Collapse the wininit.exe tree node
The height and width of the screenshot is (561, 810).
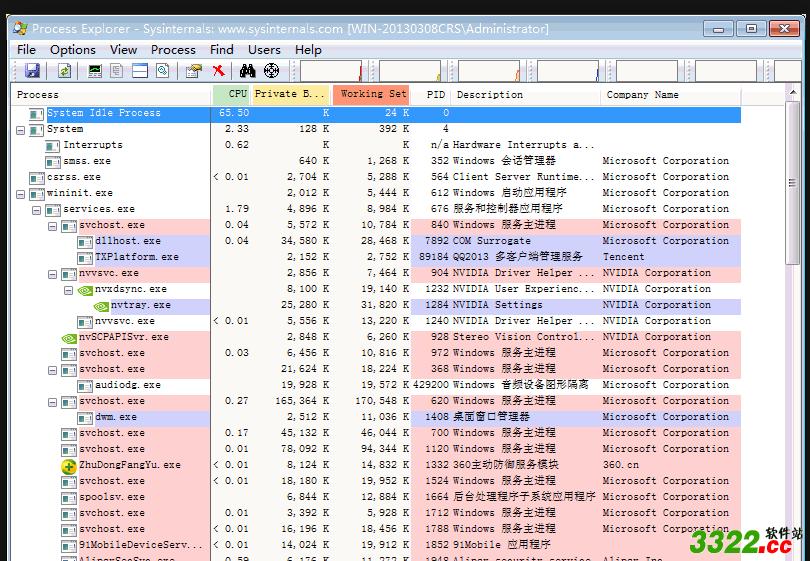coord(20,194)
